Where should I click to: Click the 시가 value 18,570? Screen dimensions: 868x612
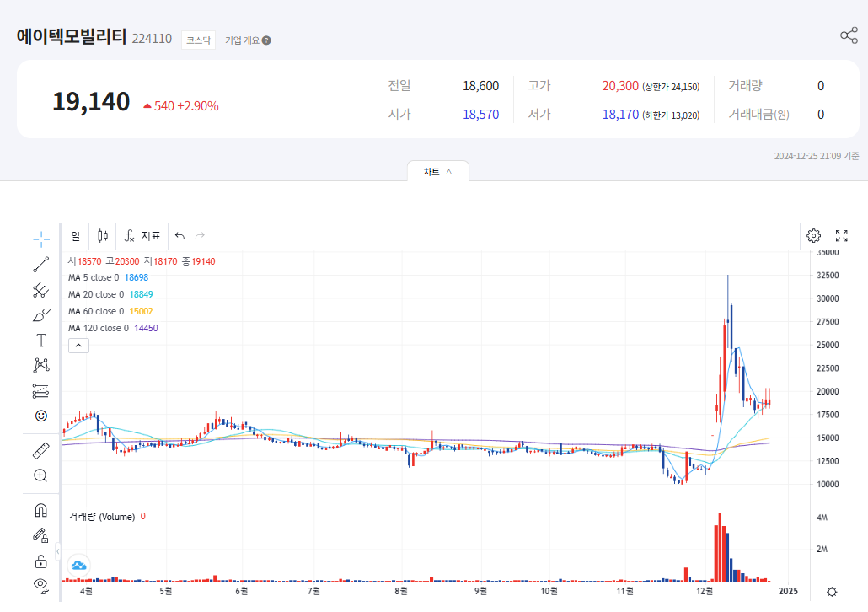480,115
